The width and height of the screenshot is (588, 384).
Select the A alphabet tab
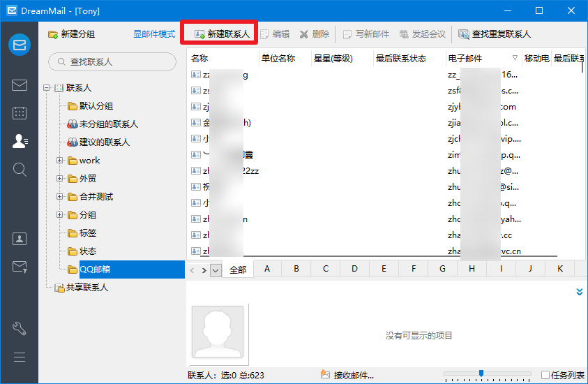pyautogui.click(x=267, y=268)
